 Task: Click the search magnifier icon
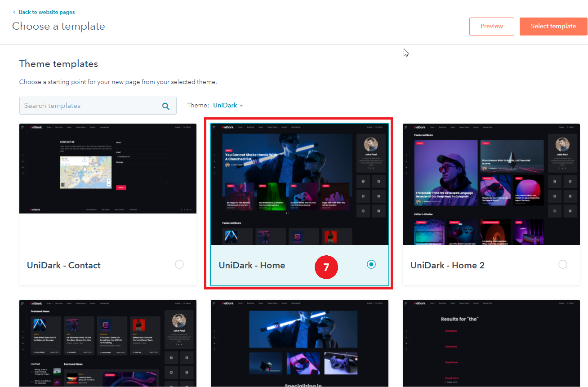point(166,106)
